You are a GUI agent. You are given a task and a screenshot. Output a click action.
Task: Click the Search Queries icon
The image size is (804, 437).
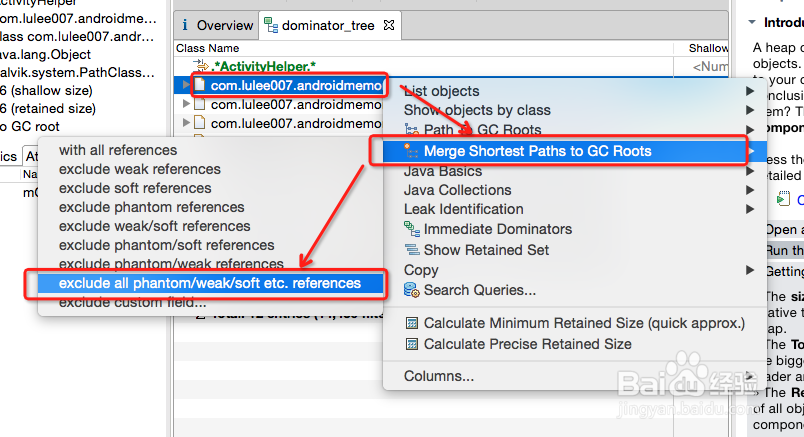pyautogui.click(x=411, y=290)
